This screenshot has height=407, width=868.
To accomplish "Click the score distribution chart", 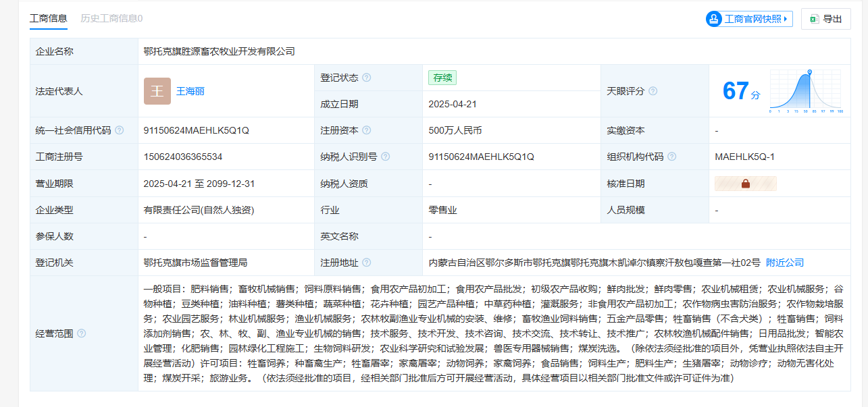I will tap(807, 91).
